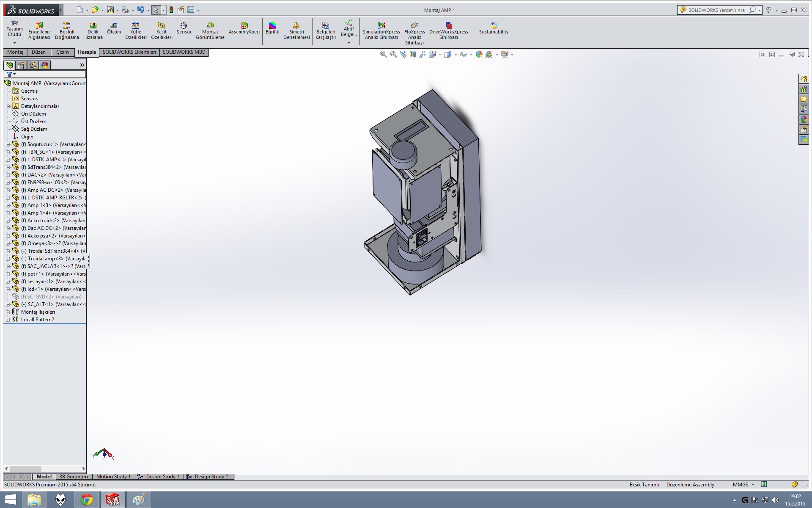Screen dimensions: 812x508
Task: Expand the Detaylandırmalar tree node
Action: click(x=8, y=106)
